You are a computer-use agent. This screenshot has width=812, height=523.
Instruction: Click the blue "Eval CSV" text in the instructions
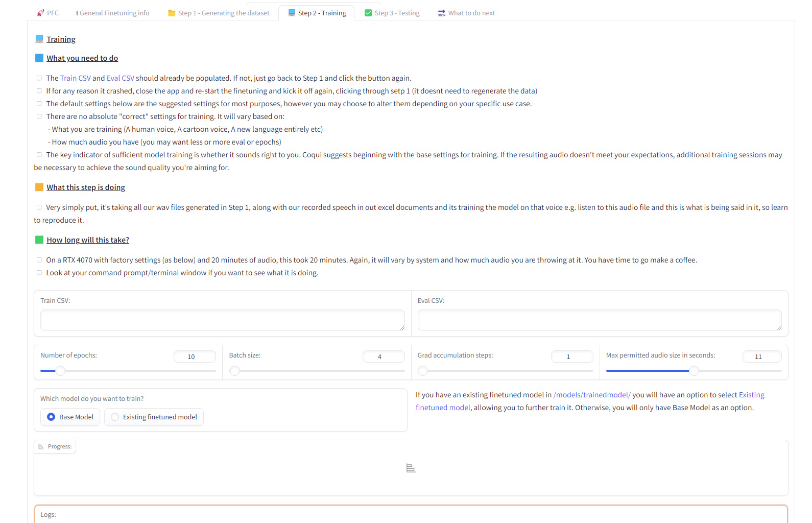[121, 78]
